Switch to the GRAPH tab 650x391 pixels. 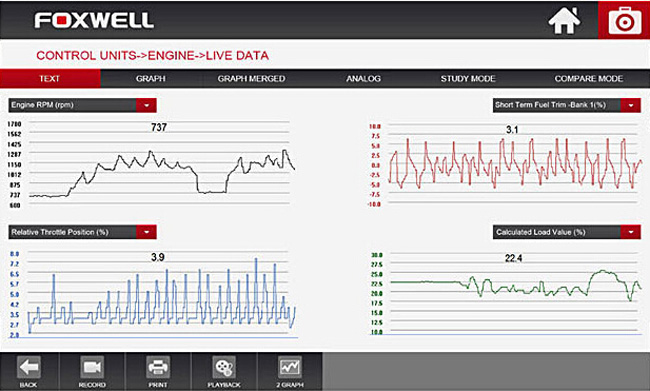[150, 78]
